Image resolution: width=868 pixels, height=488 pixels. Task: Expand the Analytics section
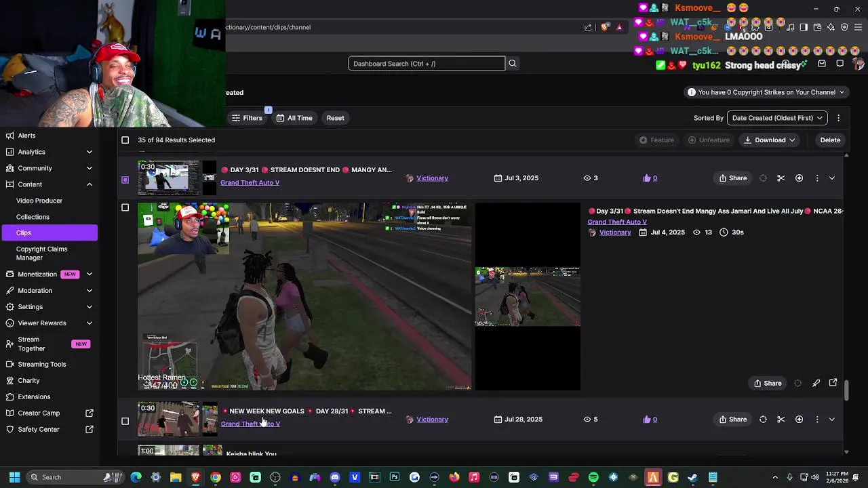pos(89,152)
